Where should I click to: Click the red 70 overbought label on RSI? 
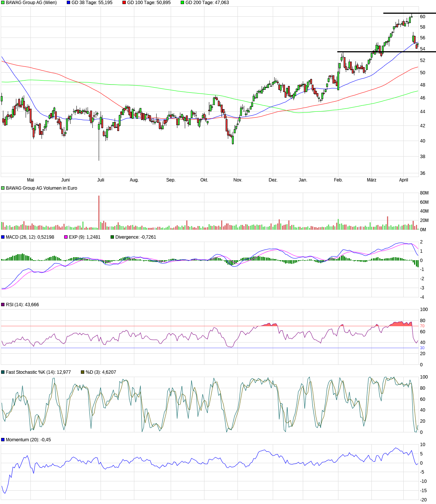422,326
